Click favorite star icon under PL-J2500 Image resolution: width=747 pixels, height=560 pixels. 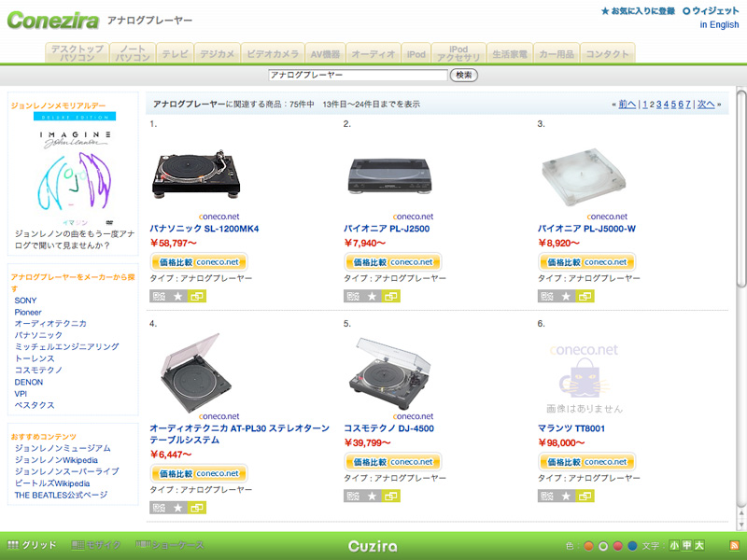pos(372,296)
